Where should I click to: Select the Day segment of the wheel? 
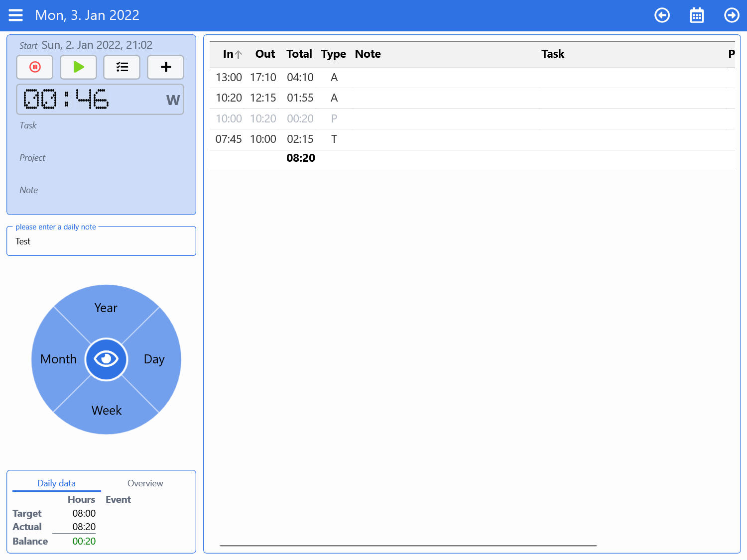click(x=154, y=359)
